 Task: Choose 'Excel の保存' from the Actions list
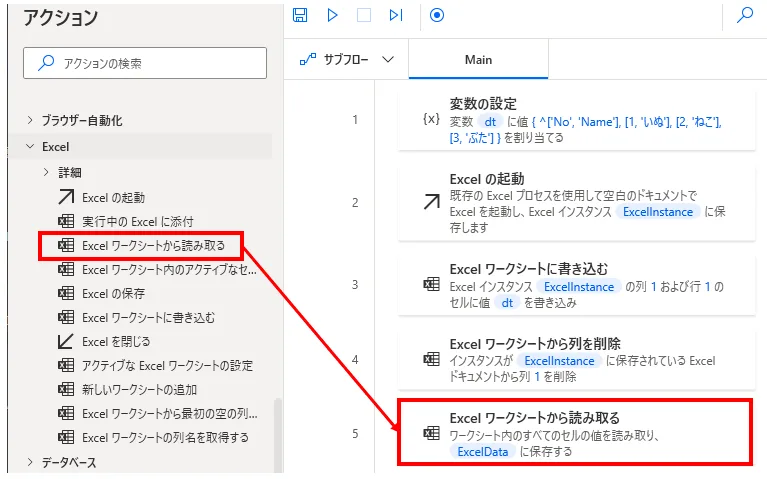(x=113, y=293)
